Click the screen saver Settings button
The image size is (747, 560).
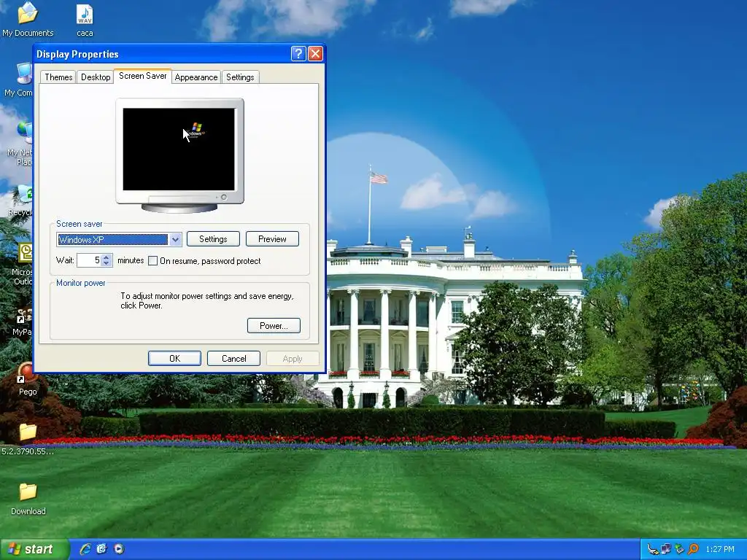pyautogui.click(x=213, y=239)
